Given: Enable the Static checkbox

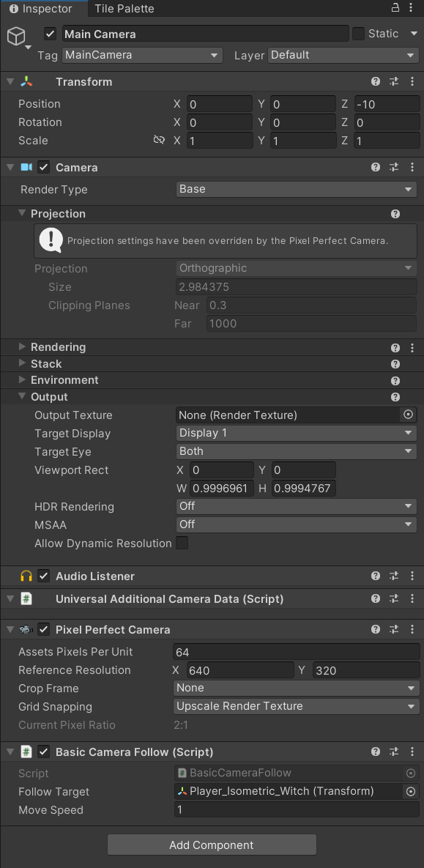Looking at the screenshot, I should (x=358, y=34).
